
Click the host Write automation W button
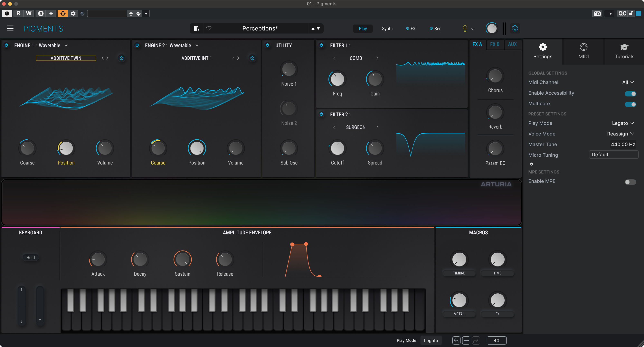pyautogui.click(x=29, y=13)
